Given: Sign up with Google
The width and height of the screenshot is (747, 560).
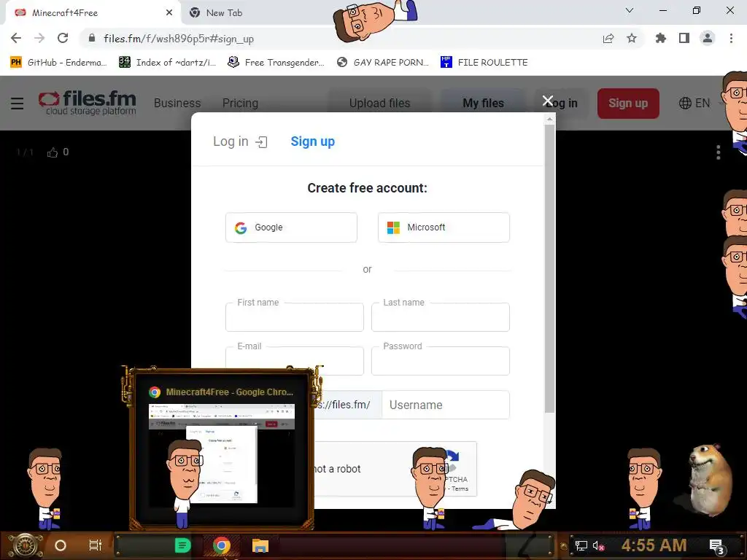Looking at the screenshot, I should (291, 227).
